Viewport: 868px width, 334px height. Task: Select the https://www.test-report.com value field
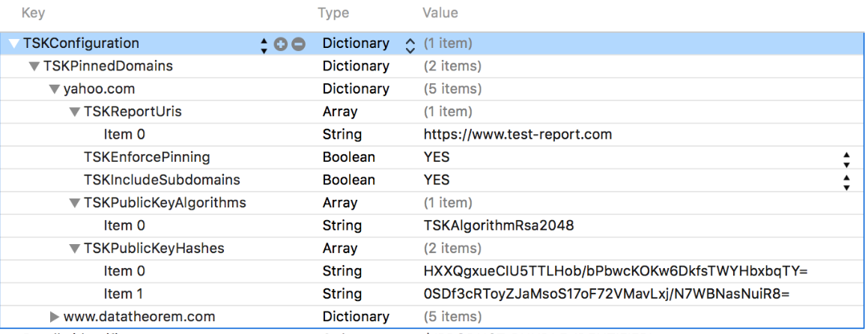pyautogui.click(x=518, y=135)
